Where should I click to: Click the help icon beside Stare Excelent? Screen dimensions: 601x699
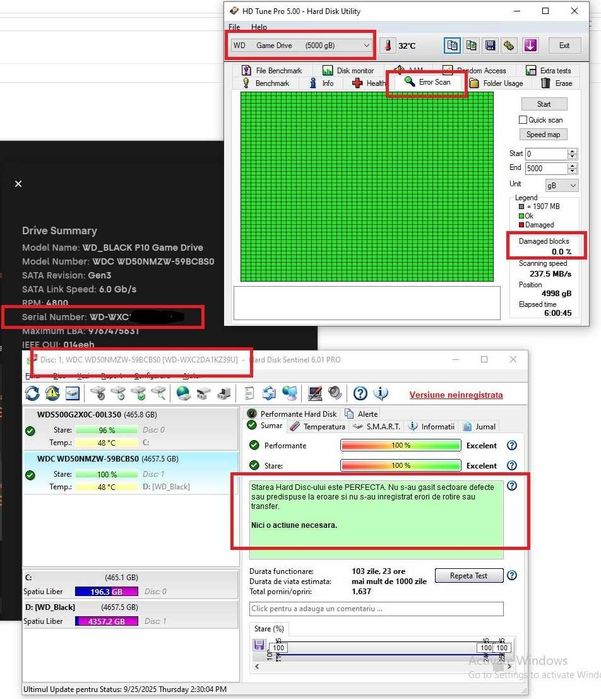(x=512, y=465)
